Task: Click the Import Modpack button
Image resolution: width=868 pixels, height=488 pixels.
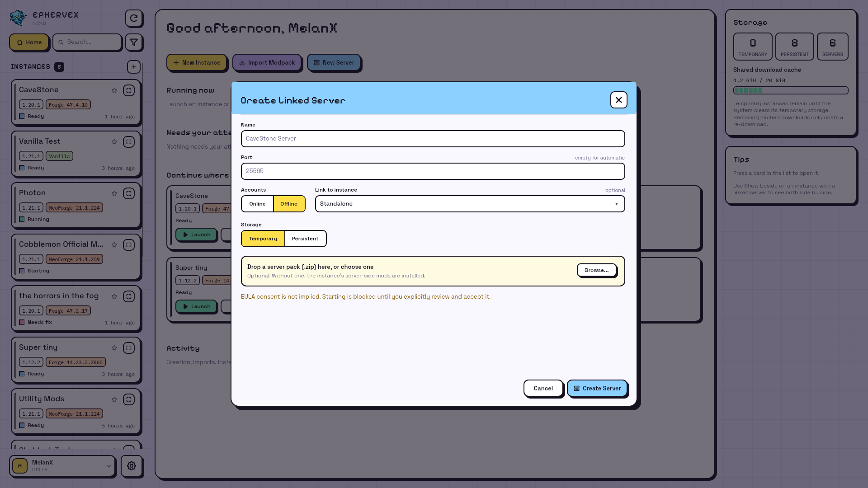Action: point(267,63)
